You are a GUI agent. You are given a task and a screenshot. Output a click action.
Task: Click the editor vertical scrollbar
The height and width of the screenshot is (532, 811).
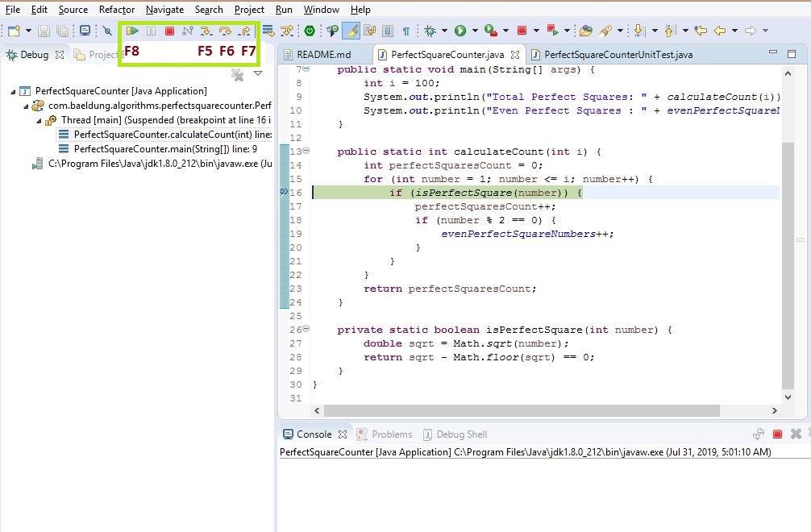tap(788, 266)
